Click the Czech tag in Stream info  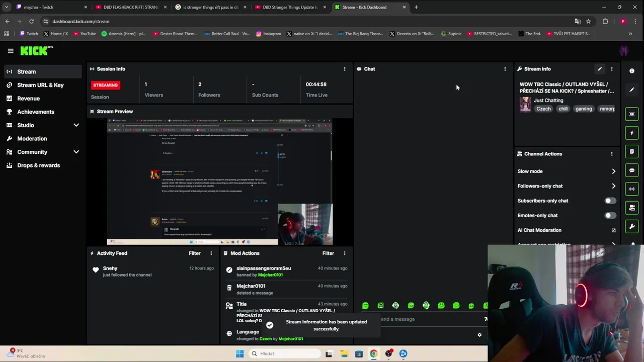click(543, 109)
